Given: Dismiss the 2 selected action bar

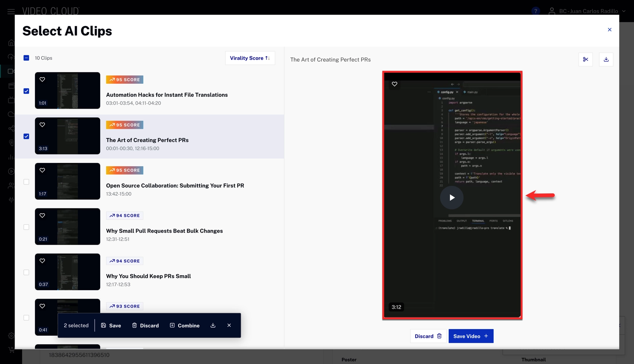Looking at the screenshot, I should point(229,325).
